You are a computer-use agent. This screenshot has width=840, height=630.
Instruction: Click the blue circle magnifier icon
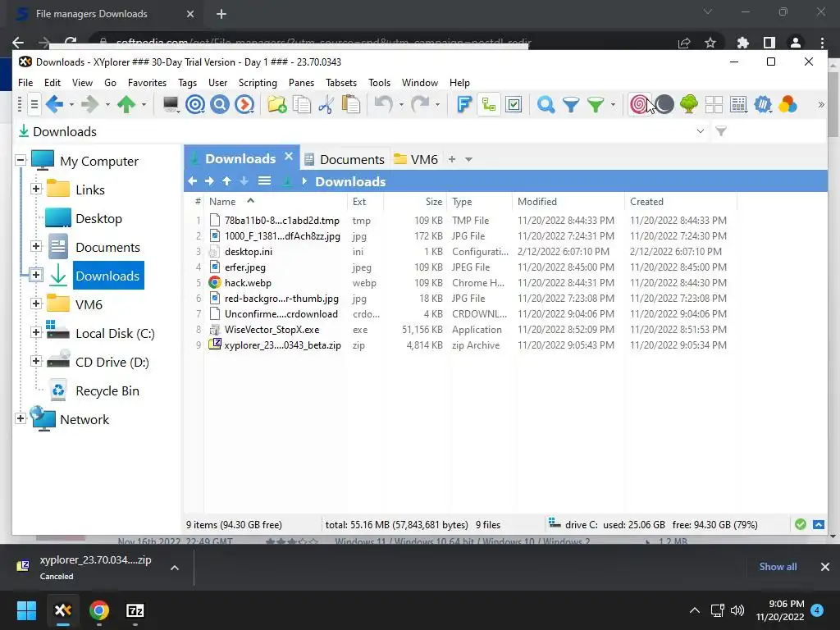[220, 104]
